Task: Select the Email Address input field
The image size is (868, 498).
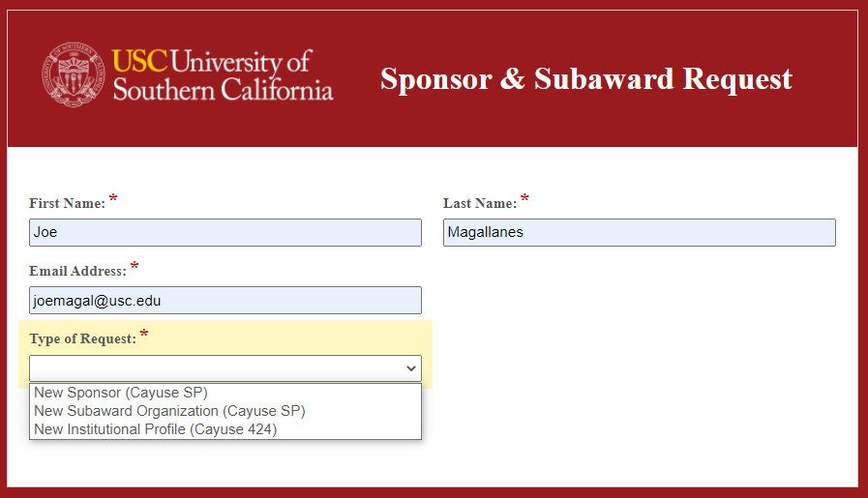Action: [x=225, y=301]
